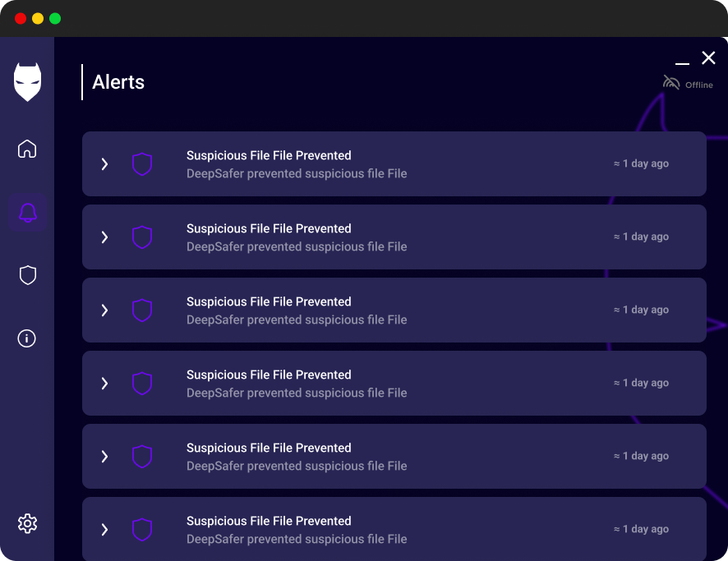Open the About info icon in sidebar
This screenshot has width=728, height=561.
coord(27,338)
